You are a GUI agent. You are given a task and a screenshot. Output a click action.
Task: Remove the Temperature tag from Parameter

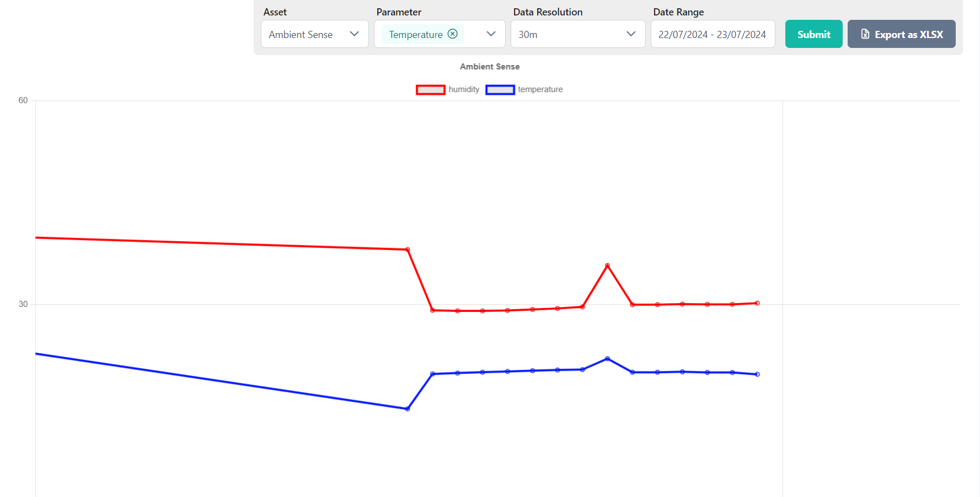click(452, 34)
